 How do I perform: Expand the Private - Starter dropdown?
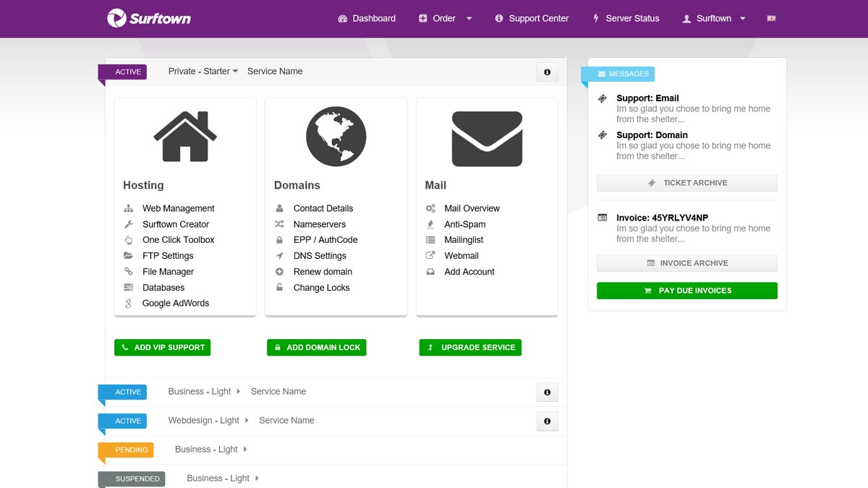(203, 72)
